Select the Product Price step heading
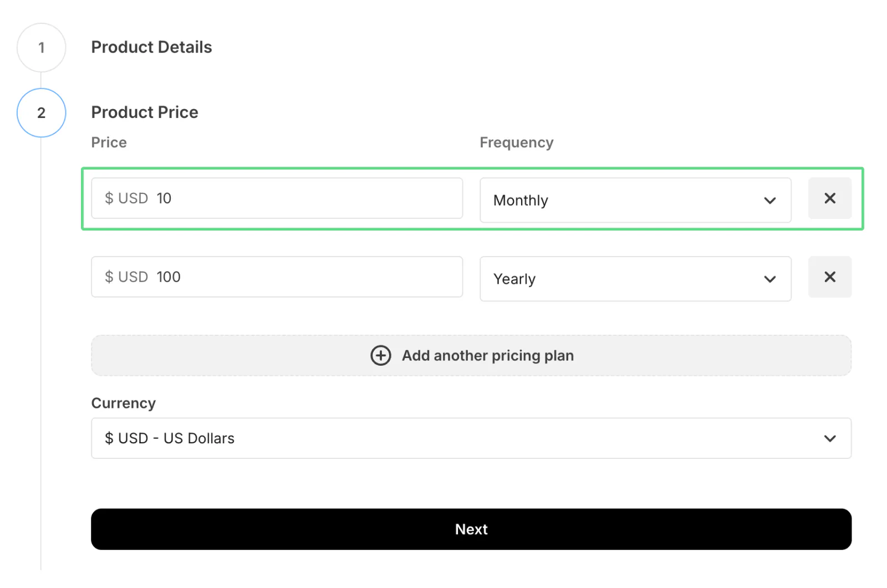Viewport: 887px width, 588px height. [145, 113]
